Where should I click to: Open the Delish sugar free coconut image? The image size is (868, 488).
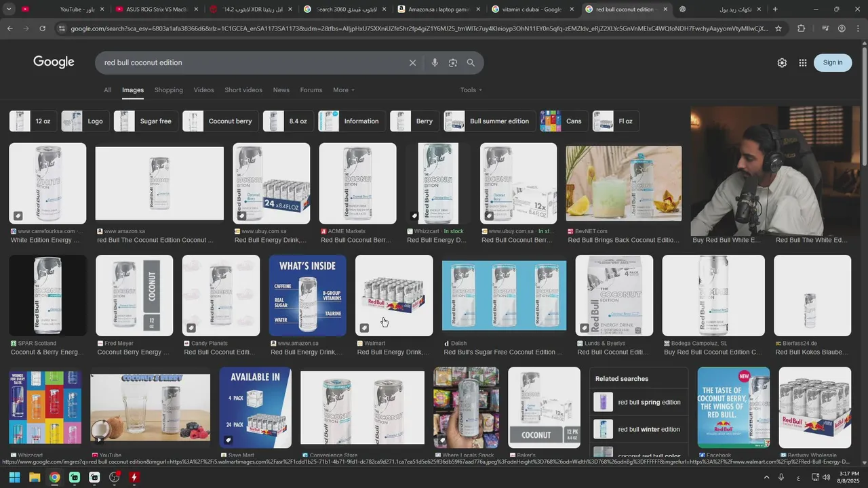[x=504, y=296]
